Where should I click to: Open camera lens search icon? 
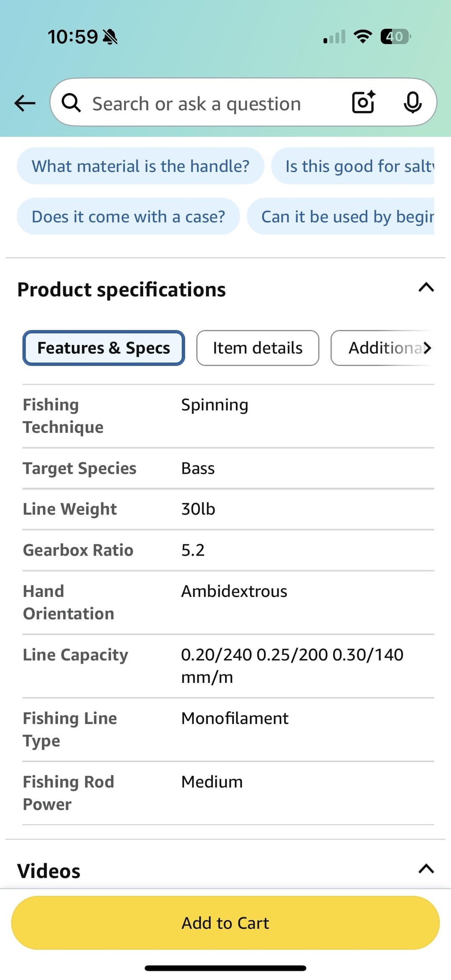coord(363,103)
